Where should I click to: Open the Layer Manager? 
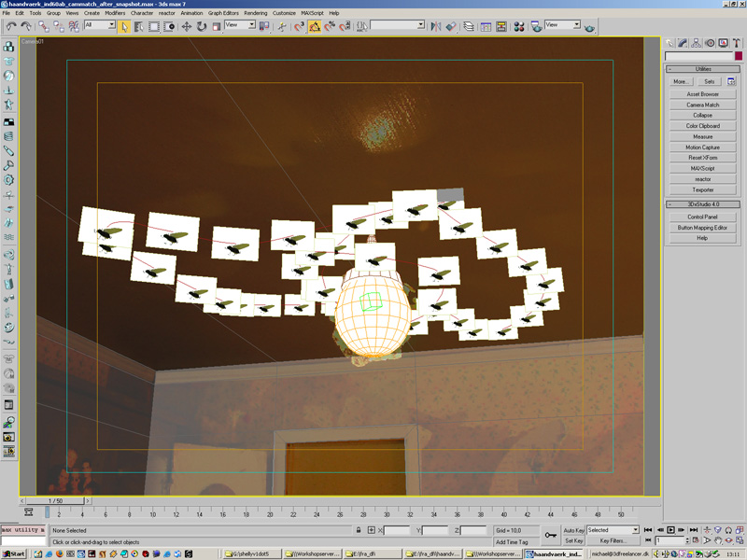point(469,27)
